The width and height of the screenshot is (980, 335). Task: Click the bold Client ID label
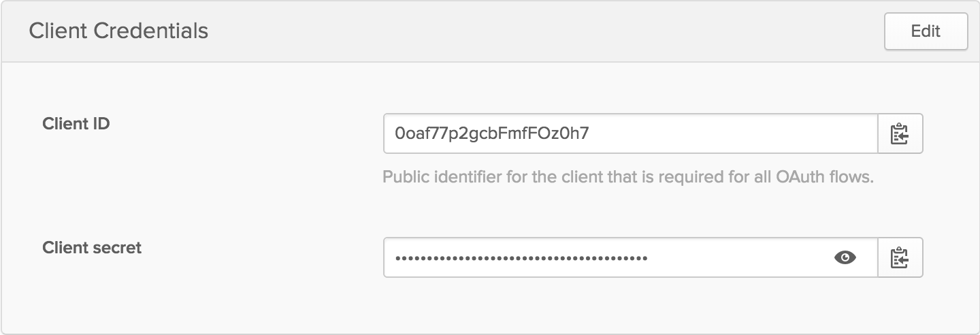(76, 123)
